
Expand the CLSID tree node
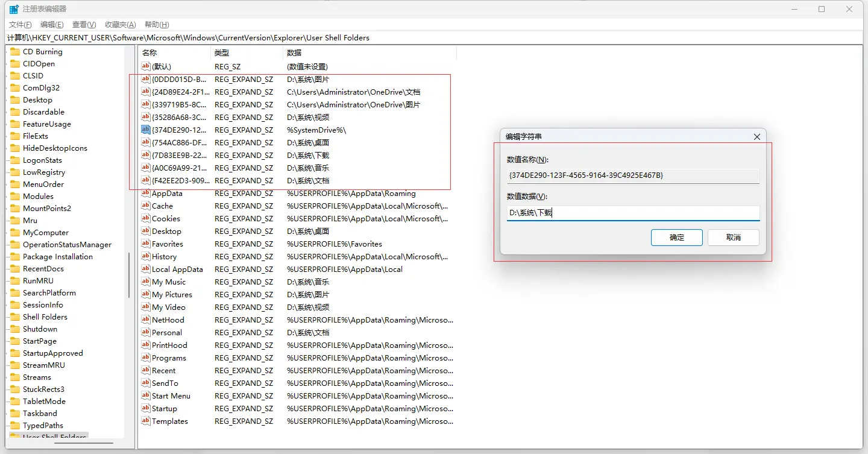coord(7,76)
